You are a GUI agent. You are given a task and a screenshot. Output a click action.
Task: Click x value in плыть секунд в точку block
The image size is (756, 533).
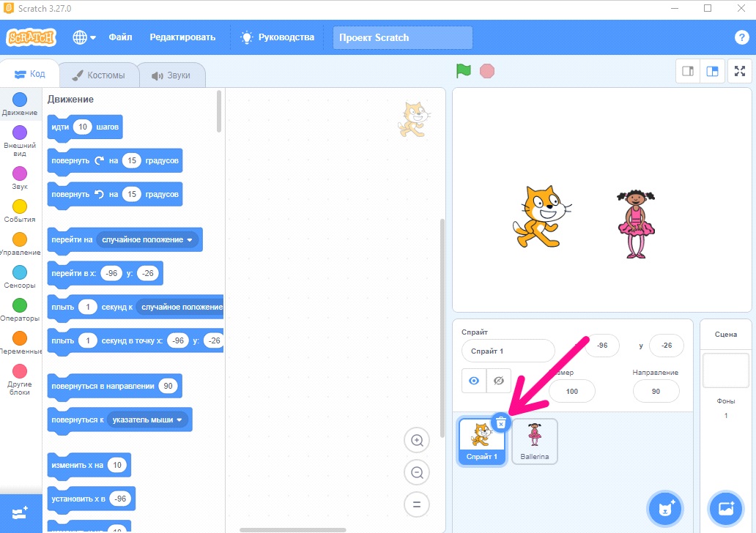tap(178, 340)
